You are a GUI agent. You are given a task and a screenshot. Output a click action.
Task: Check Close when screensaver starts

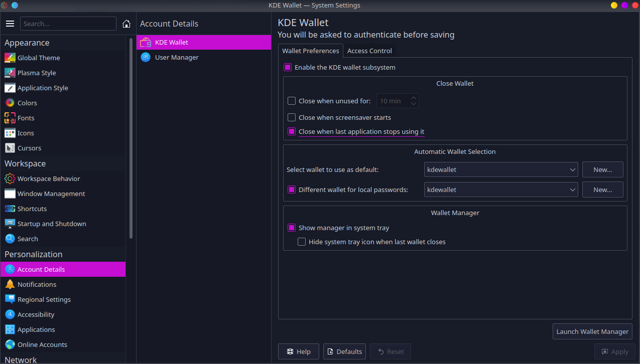(292, 117)
